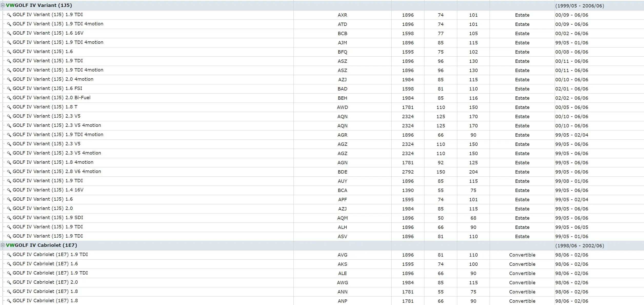Screen dimensions: 644x305
Task: Click displacement cell 1390
Action: click(408, 190)
